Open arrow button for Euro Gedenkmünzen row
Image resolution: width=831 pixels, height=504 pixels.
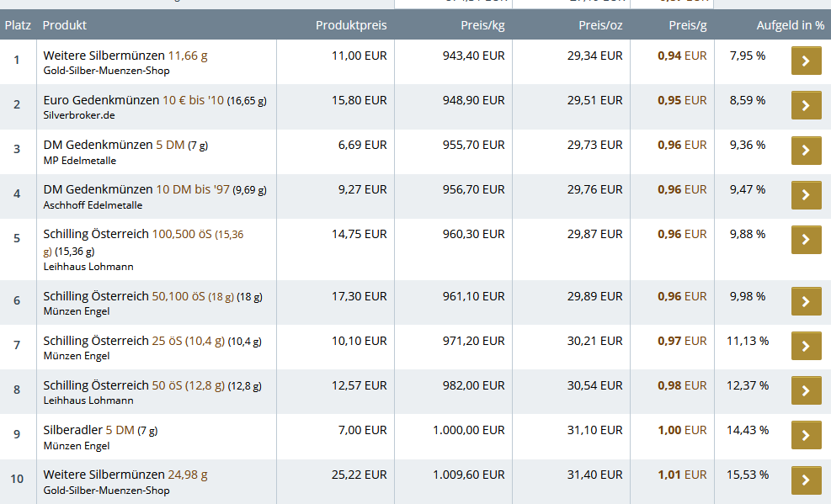(x=806, y=105)
